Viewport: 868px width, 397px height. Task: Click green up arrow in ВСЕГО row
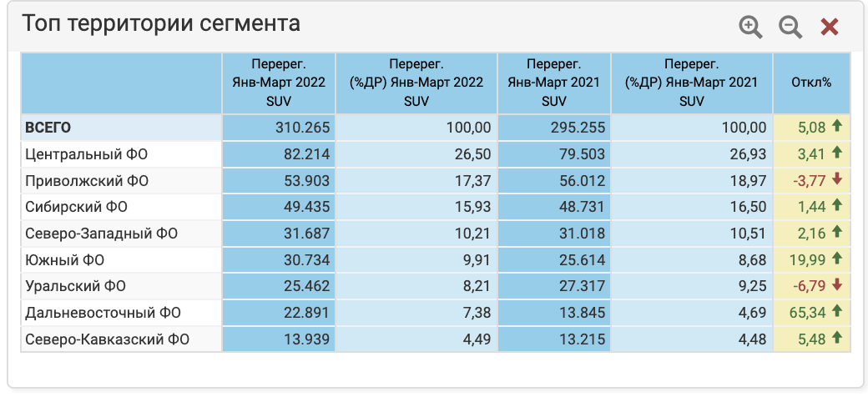(x=837, y=128)
